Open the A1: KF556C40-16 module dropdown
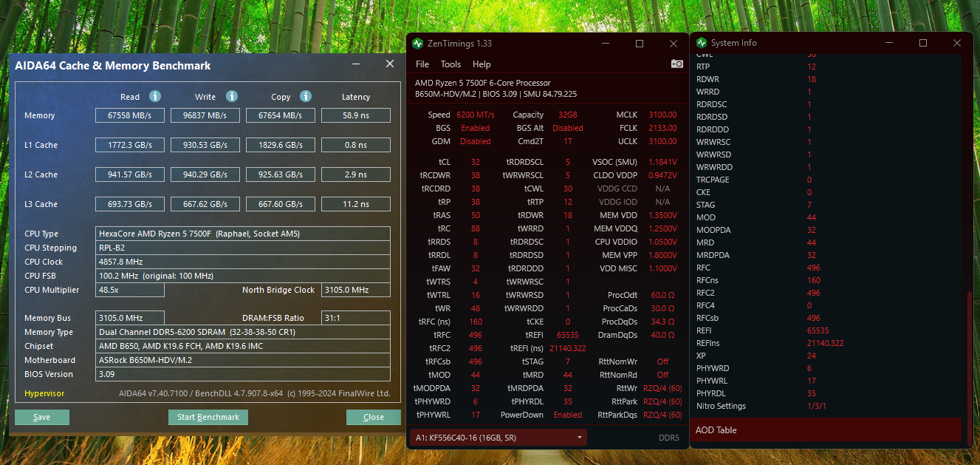 (498, 438)
